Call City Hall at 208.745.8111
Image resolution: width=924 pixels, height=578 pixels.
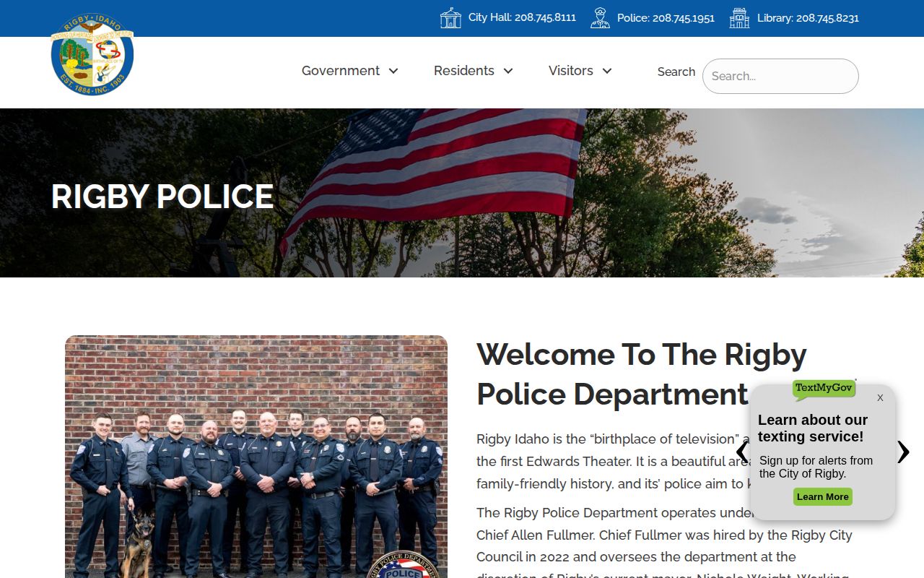[x=522, y=17]
